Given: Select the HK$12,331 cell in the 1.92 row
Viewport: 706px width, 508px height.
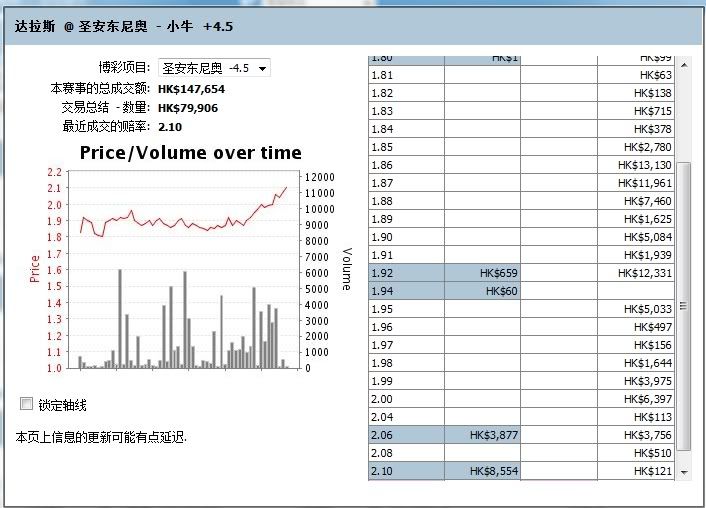Looking at the screenshot, I should coord(636,273).
